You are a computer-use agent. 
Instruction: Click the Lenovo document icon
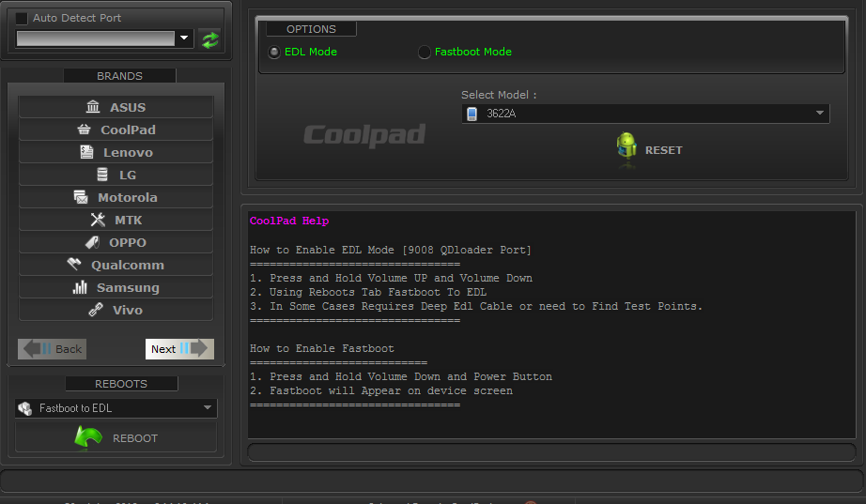tap(86, 152)
